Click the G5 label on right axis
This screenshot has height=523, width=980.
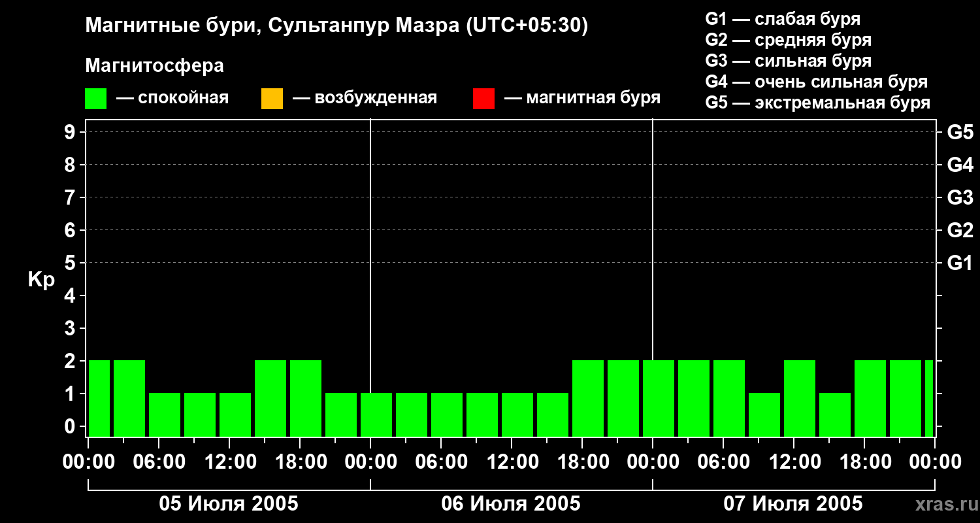pyautogui.click(x=960, y=132)
